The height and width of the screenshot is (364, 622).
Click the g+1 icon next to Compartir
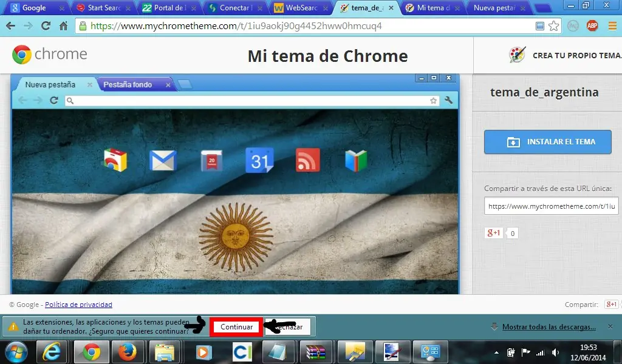pyautogui.click(x=611, y=304)
